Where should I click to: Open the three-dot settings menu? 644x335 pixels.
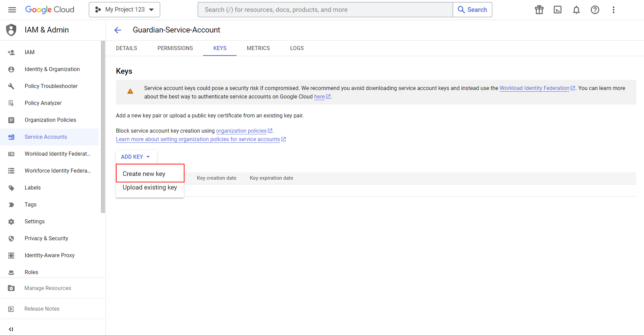pyautogui.click(x=614, y=10)
